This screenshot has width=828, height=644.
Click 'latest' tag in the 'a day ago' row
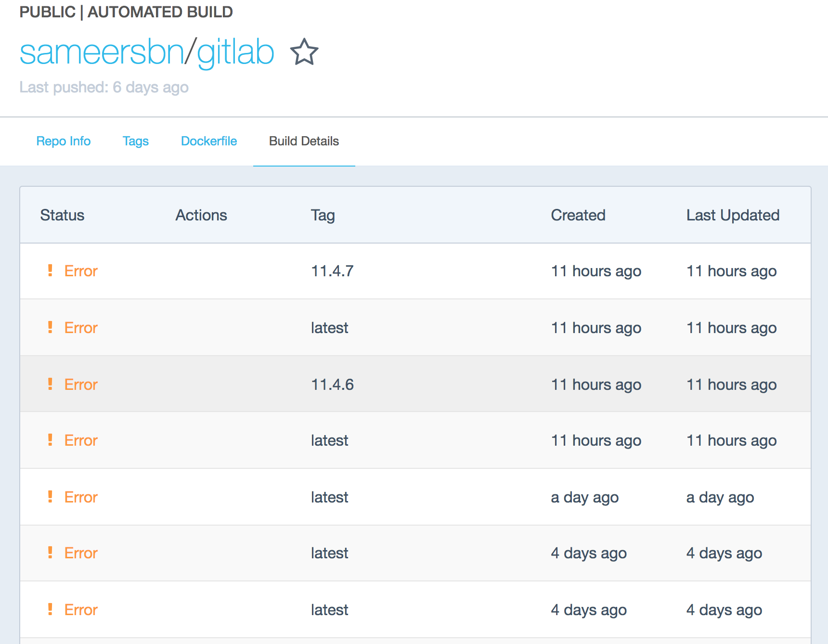coord(330,497)
